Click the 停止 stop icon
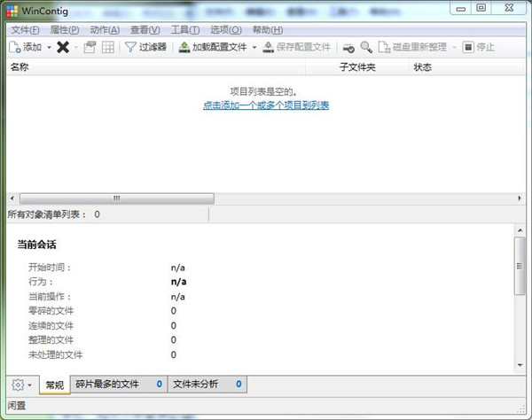The image size is (532, 420). tap(468, 47)
